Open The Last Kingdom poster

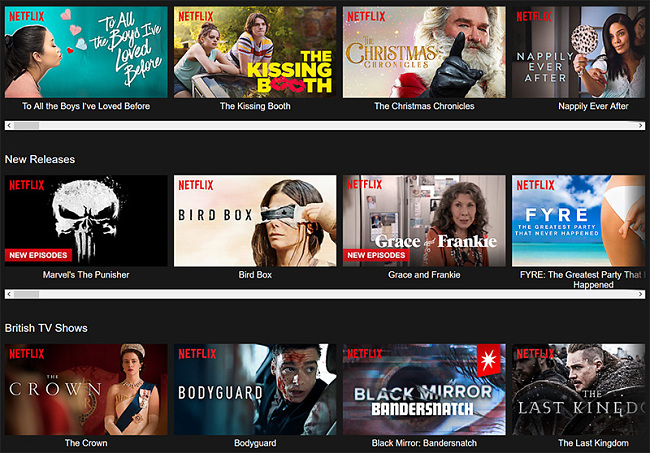tap(579, 390)
